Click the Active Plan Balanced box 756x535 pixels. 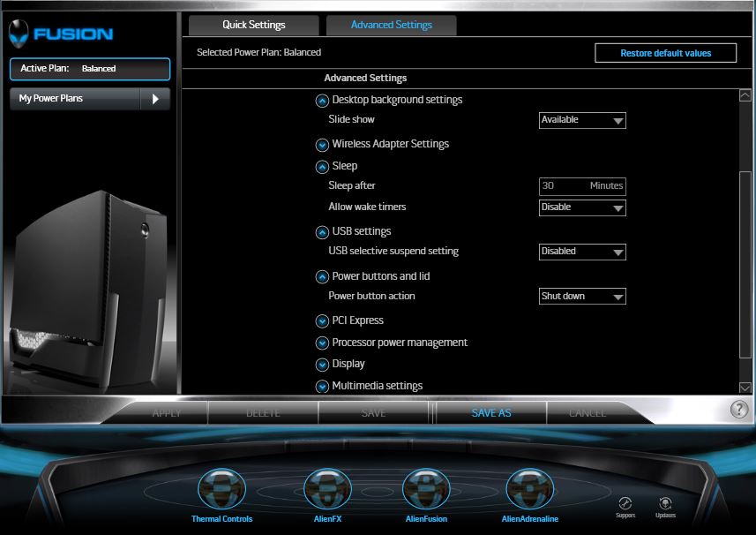[x=90, y=69]
